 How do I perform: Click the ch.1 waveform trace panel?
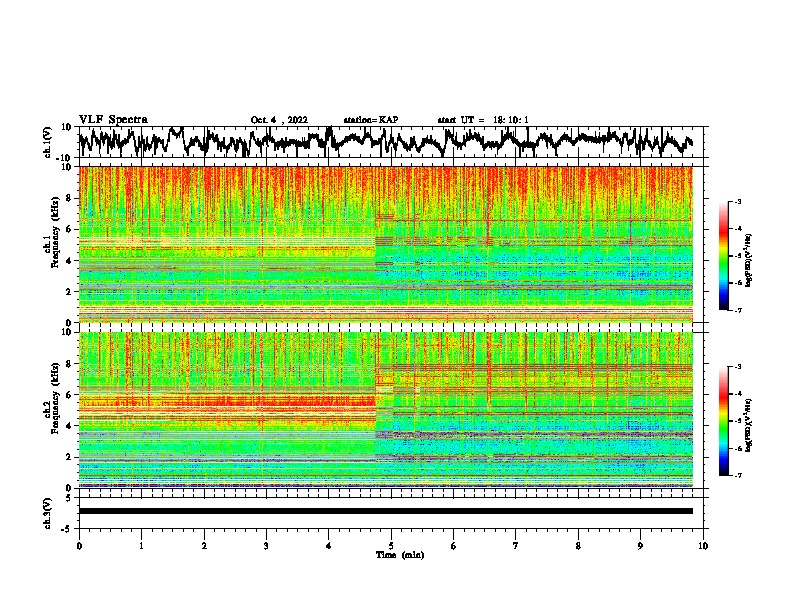click(x=391, y=142)
